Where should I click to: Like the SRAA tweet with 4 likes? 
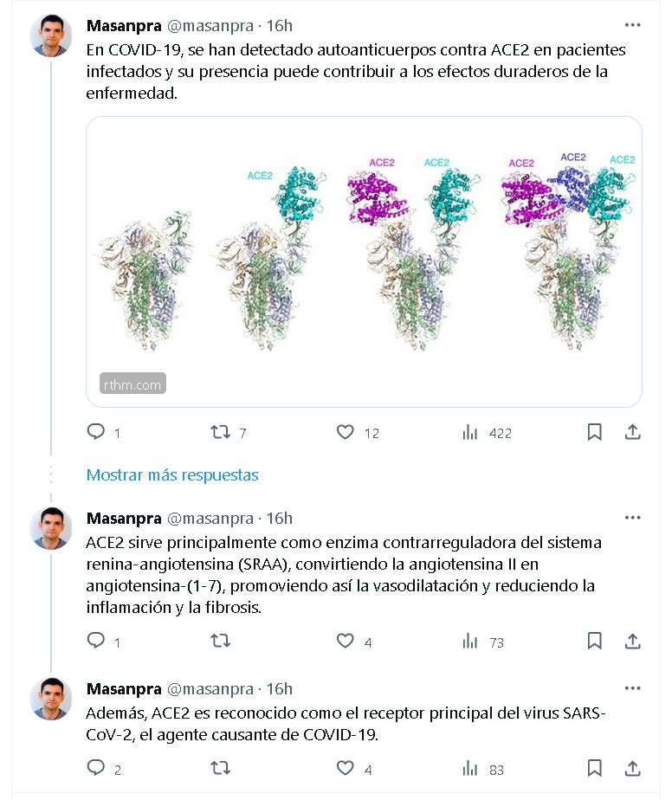pos(346,642)
